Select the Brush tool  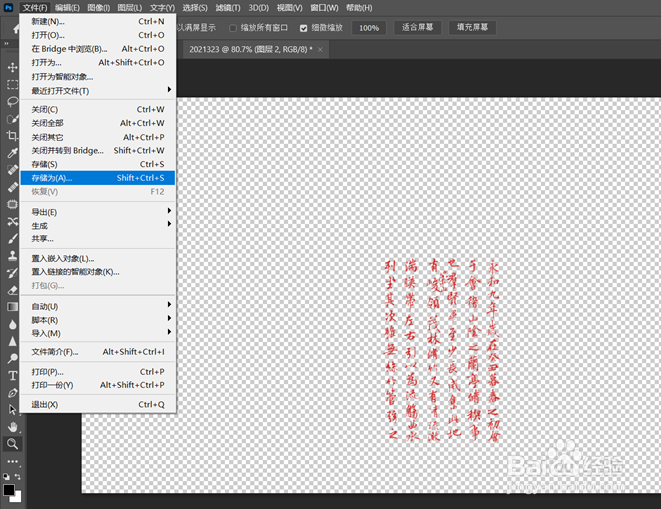(x=12, y=239)
